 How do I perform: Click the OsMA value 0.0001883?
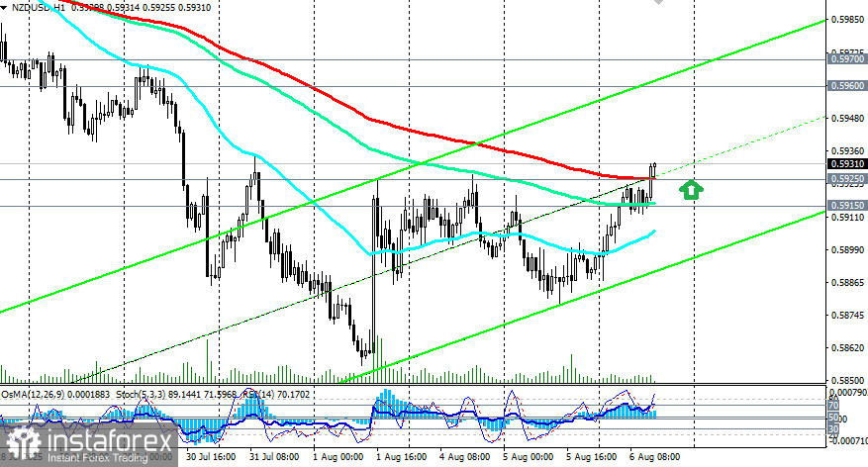click(89, 395)
